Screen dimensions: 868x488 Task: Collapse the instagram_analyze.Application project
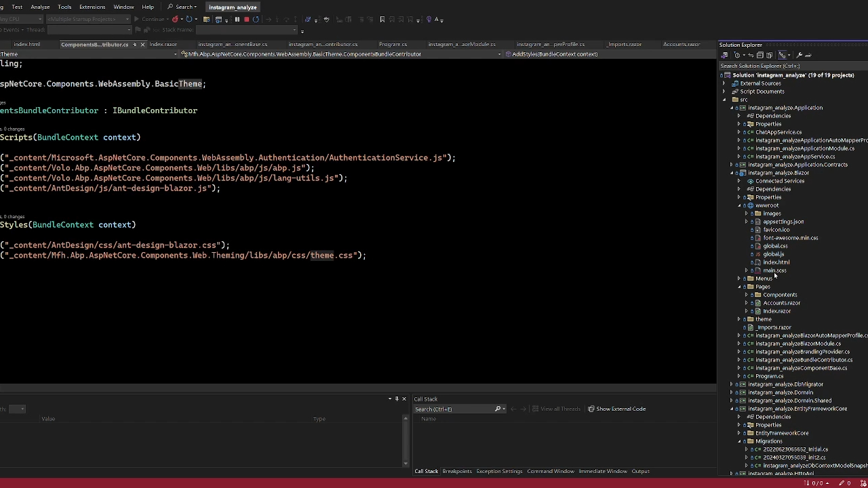click(732, 108)
